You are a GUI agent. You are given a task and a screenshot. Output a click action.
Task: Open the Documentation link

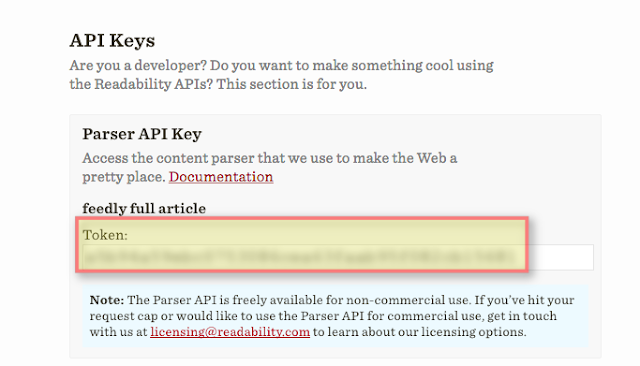click(221, 177)
